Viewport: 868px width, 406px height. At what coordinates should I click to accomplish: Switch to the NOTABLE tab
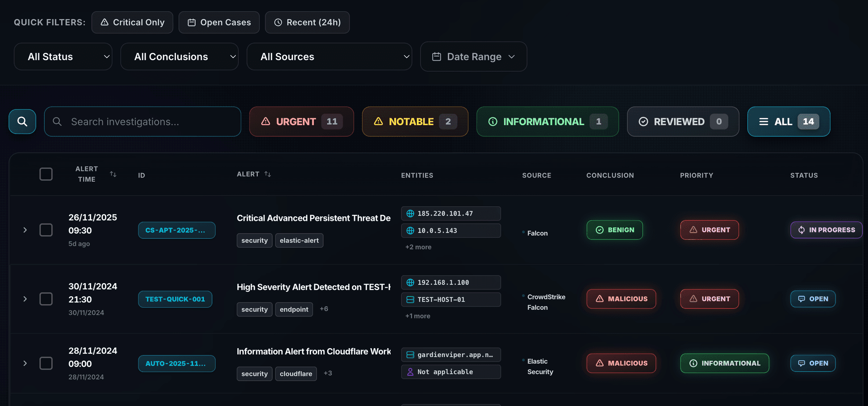[415, 121]
